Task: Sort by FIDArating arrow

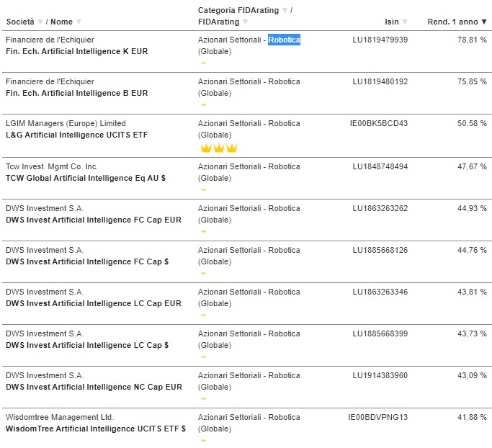Action: (x=246, y=22)
